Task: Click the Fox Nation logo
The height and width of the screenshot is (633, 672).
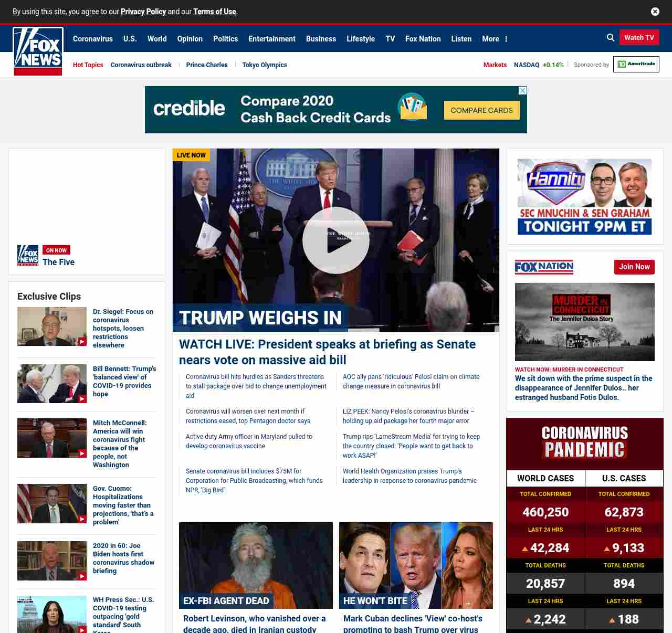Action: click(544, 267)
